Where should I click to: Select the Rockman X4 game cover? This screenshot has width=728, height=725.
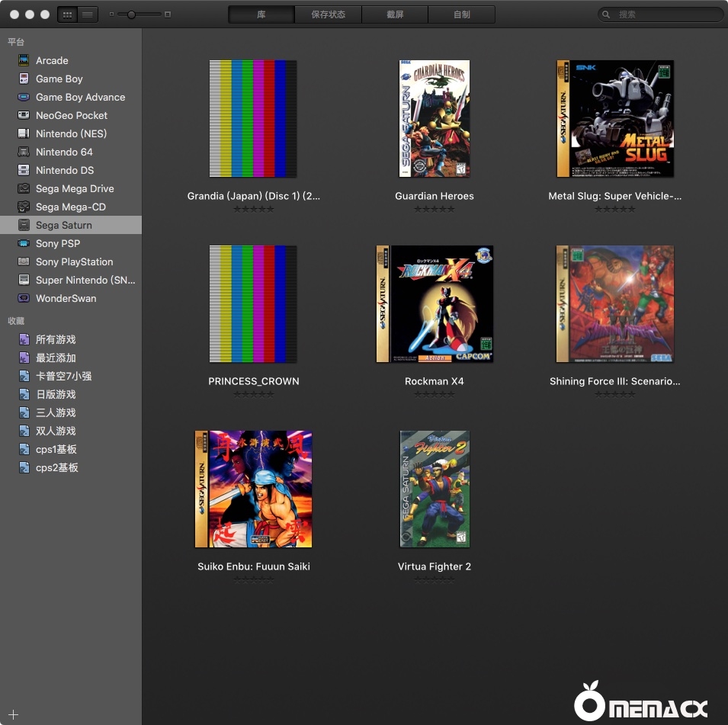(435, 304)
